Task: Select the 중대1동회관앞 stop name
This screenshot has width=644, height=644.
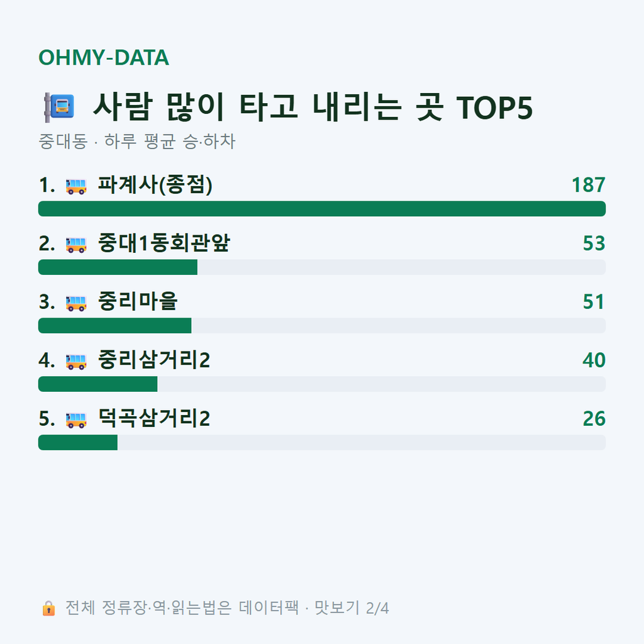Action: point(164,243)
